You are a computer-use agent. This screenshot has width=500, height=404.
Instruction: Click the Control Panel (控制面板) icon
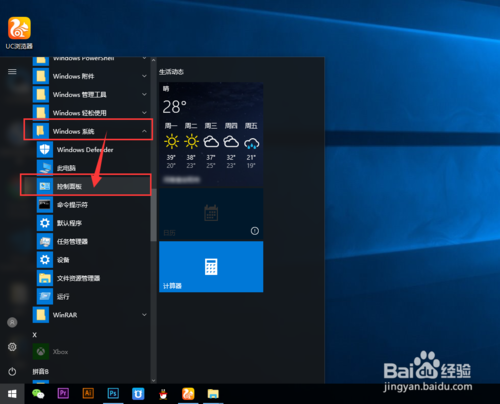click(x=45, y=186)
